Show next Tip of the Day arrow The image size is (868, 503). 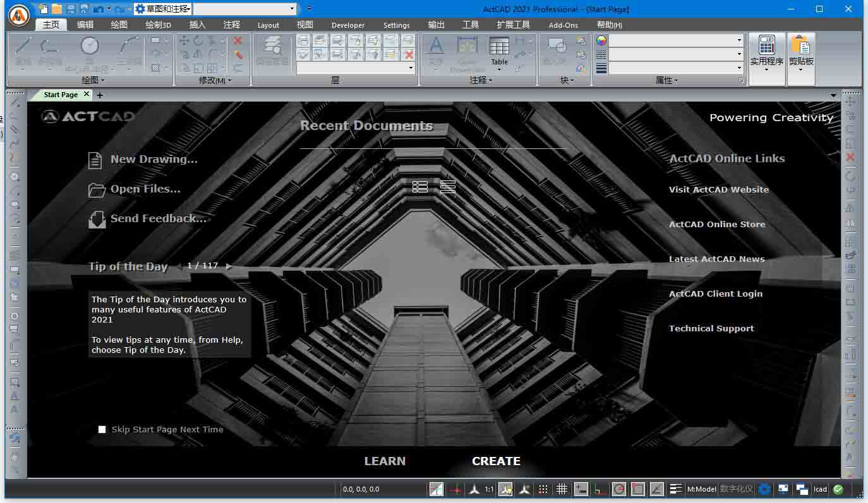tap(229, 266)
